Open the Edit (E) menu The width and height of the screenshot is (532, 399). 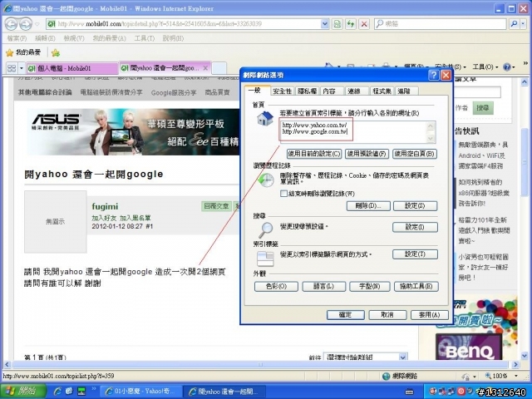[x=45, y=38]
